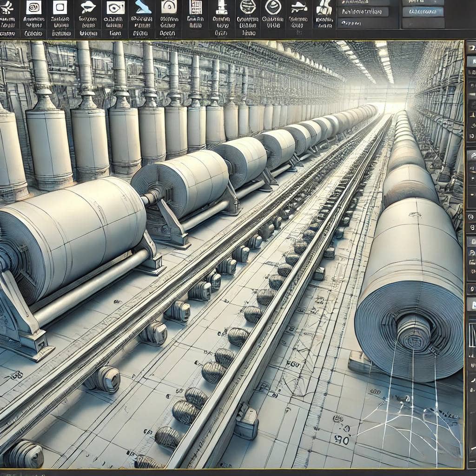Open the arch-shaped icon tool on cream tile
The width and height of the screenshot is (476, 476).
pos(169,7)
